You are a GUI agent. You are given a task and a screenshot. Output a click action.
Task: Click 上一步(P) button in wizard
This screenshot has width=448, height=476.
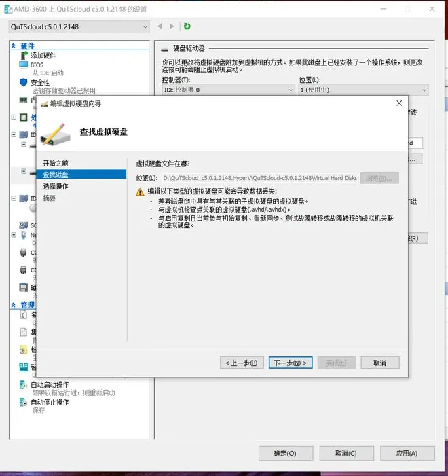(242, 363)
